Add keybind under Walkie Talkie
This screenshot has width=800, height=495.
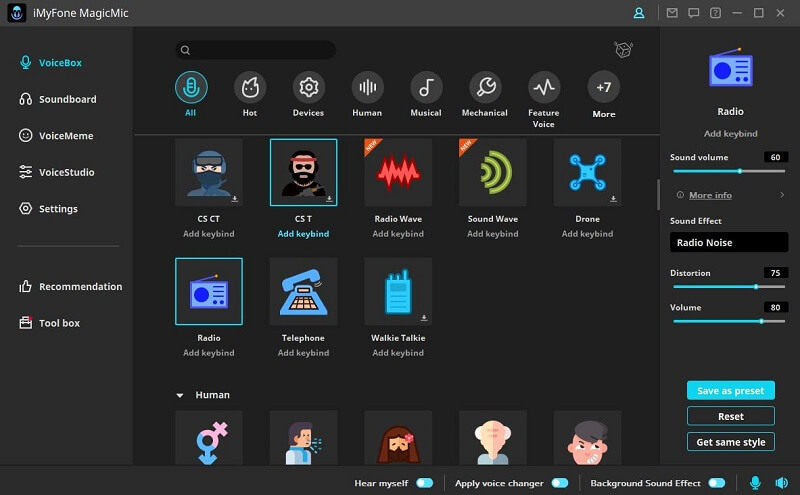(398, 353)
